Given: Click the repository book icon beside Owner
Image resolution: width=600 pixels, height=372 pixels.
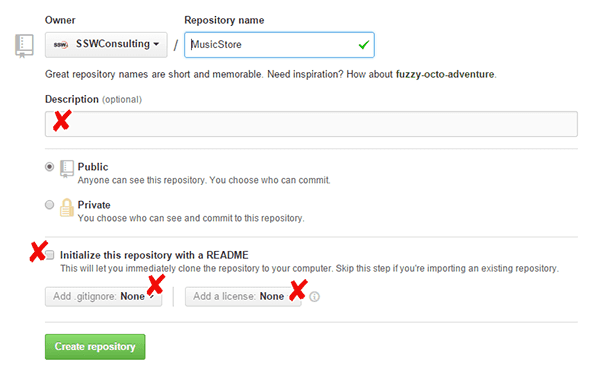Looking at the screenshot, I should pyautogui.click(x=24, y=46).
